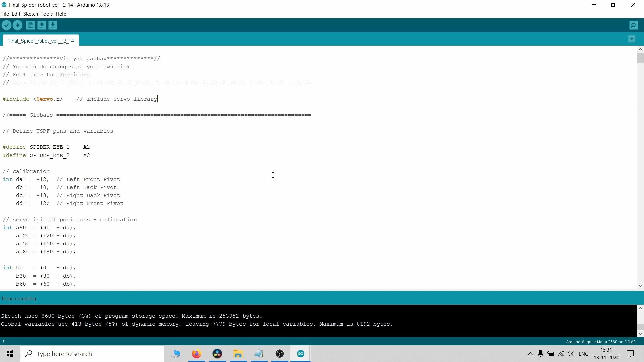Click the first pinned taskbar app icon
This screenshot has height=362, width=644.
point(176,354)
